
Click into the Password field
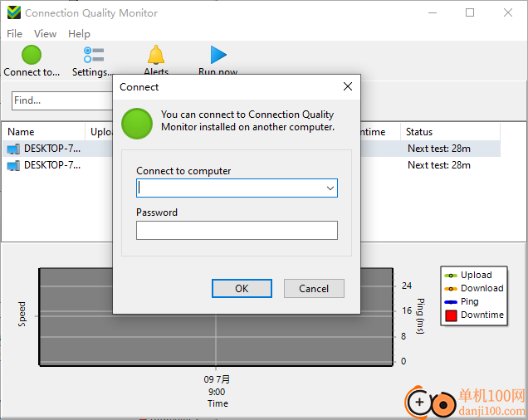pos(237,231)
